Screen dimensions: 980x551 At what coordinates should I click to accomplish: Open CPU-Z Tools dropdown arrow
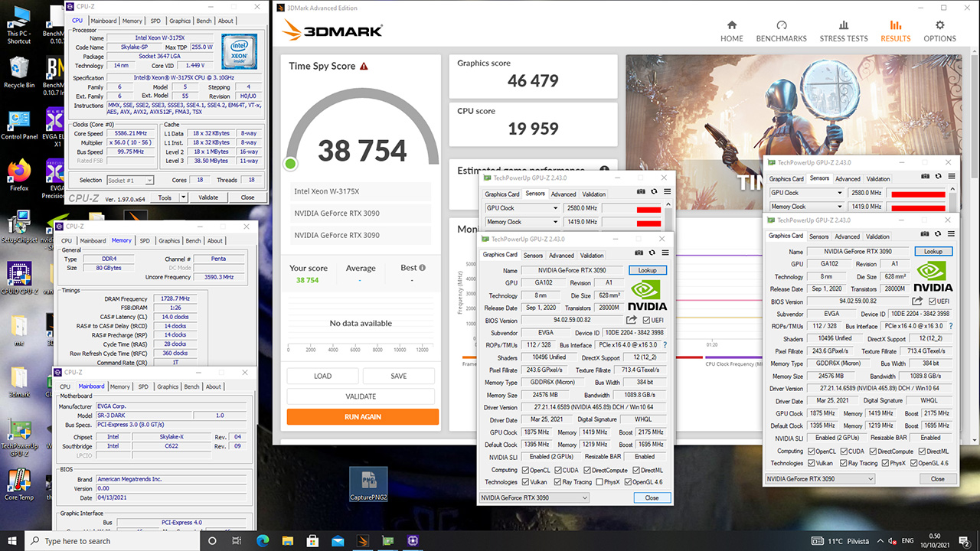point(183,197)
